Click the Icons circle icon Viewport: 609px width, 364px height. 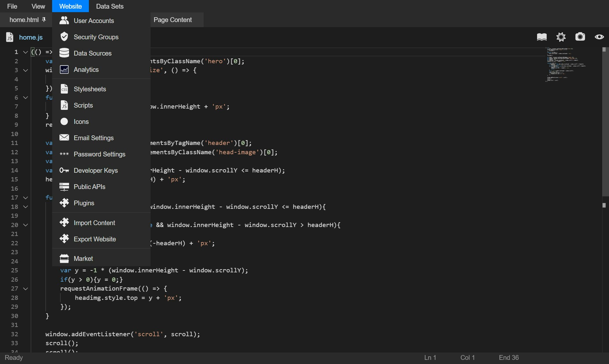point(64,121)
